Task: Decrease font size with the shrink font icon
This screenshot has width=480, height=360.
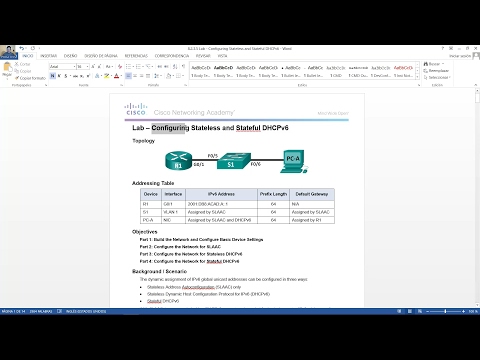Action: click(x=99, y=67)
